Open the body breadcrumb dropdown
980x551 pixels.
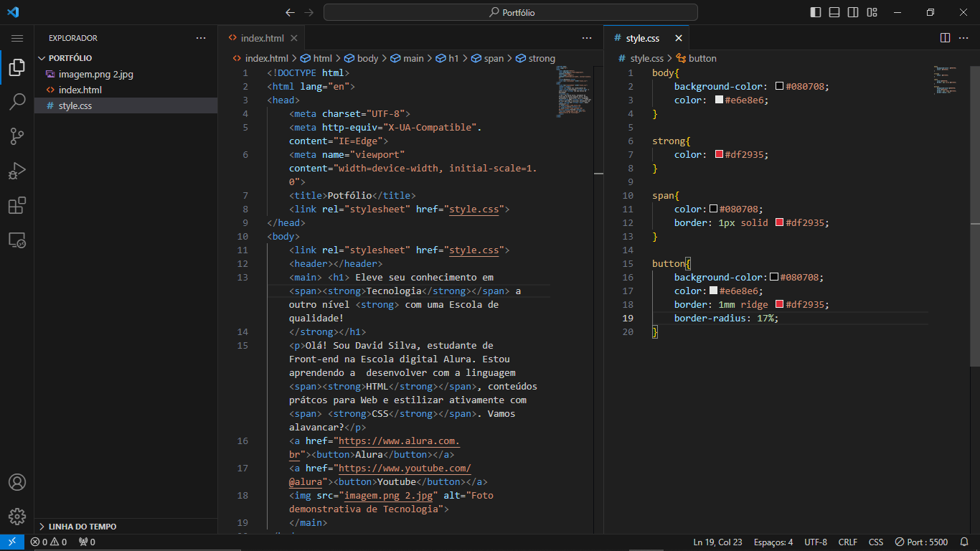[x=362, y=58]
